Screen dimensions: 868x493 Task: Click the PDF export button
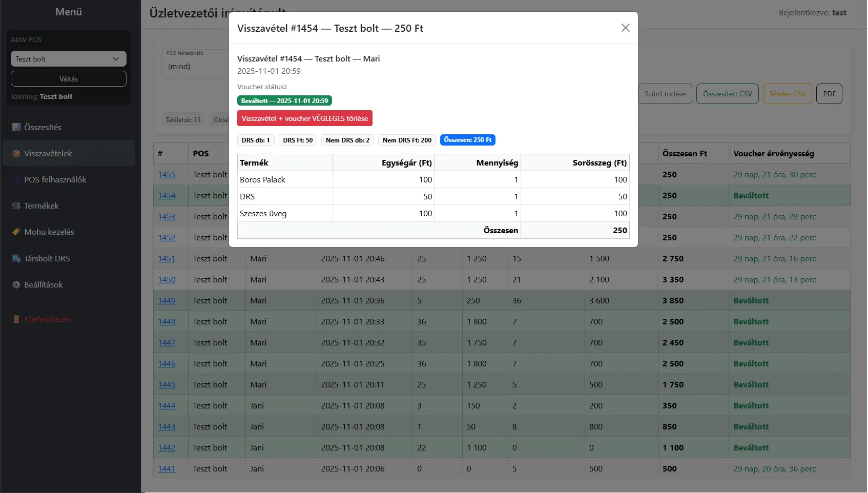click(829, 94)
